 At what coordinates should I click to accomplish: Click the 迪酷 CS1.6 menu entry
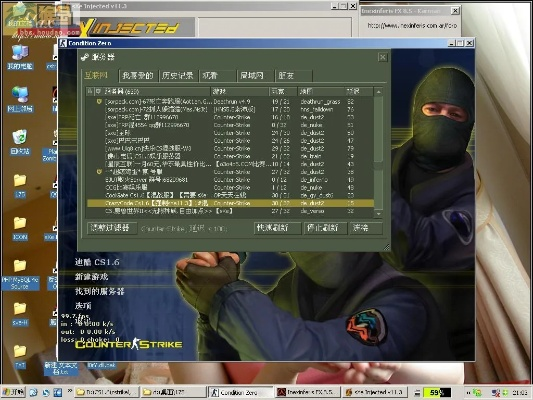click(97, 262)
